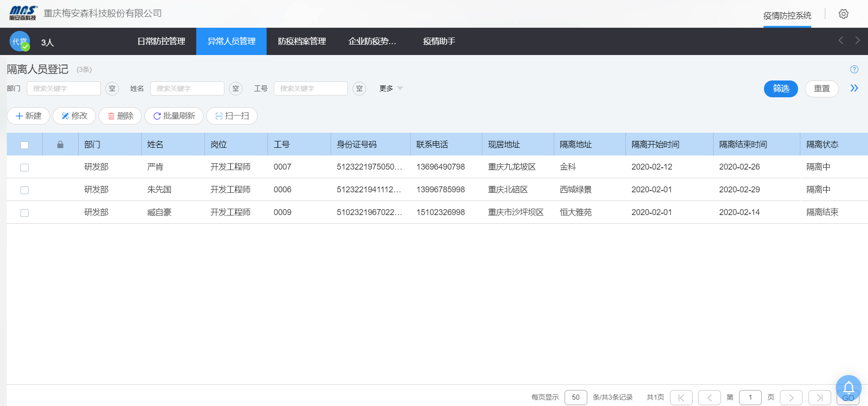
Task: Clear the 工号 filter with 空 icon
Action: pyautogui.click(x=359, y=89)
